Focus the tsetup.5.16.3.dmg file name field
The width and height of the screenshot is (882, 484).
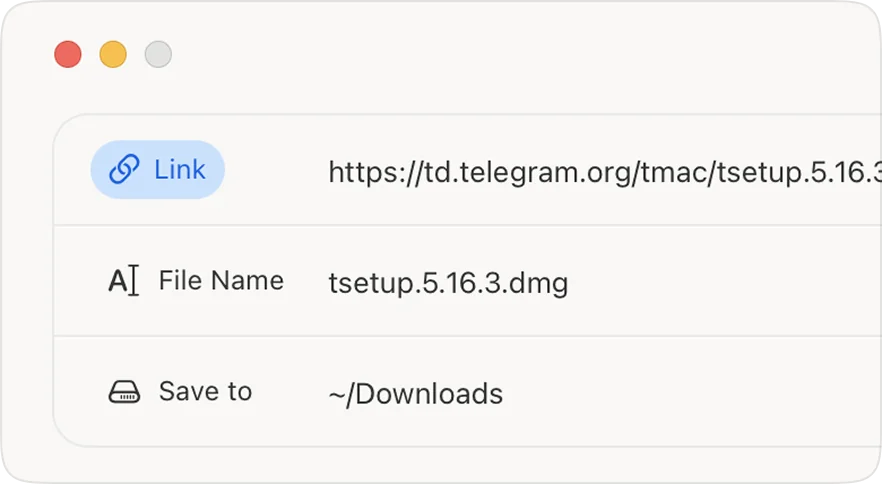coord(448,283)
